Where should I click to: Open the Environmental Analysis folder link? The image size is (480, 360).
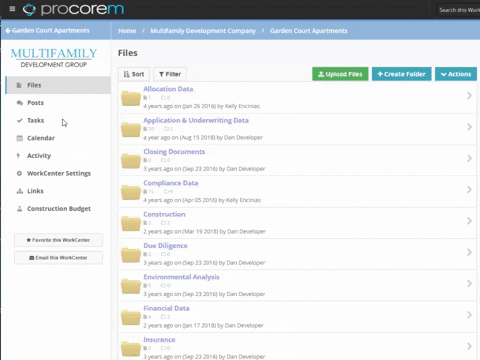[x=181, y=277]
